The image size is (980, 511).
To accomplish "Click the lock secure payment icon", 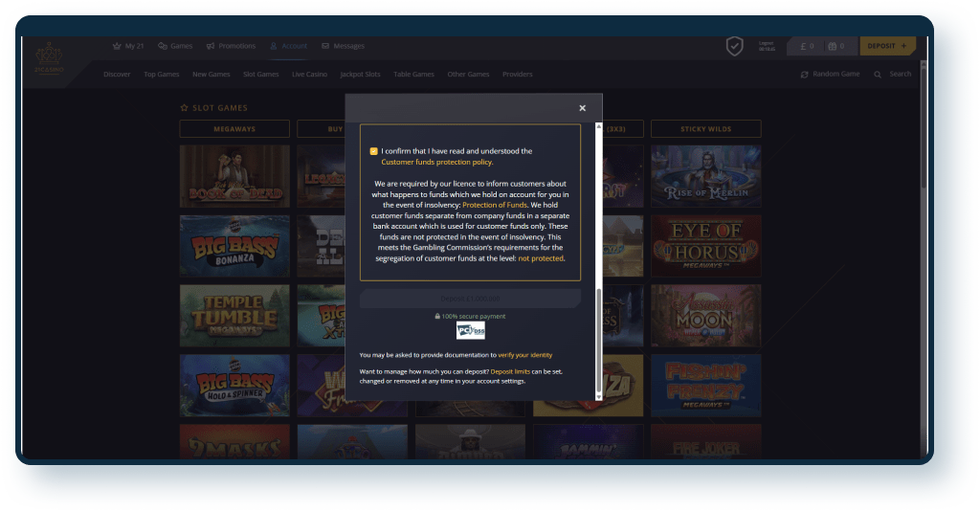I will coord(437,316).
